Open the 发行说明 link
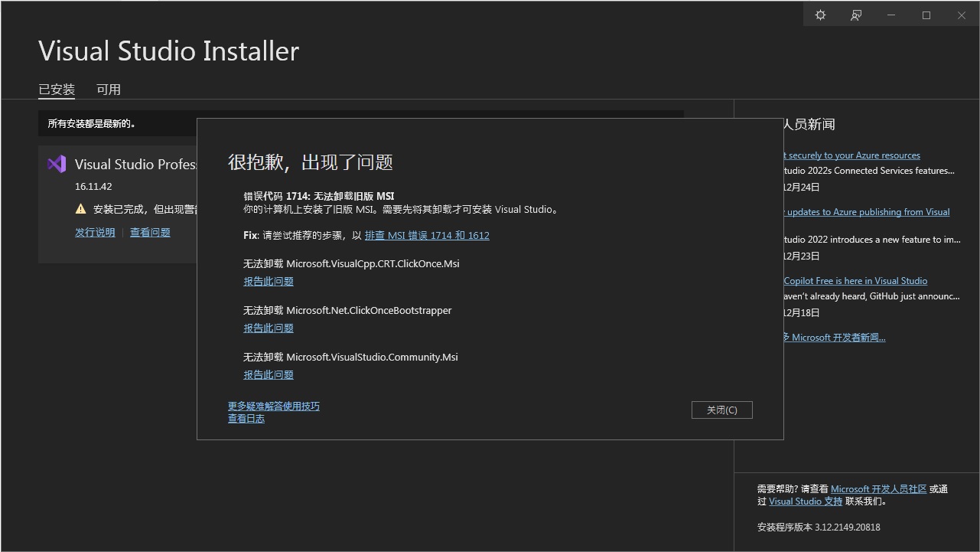 [94, 232]
